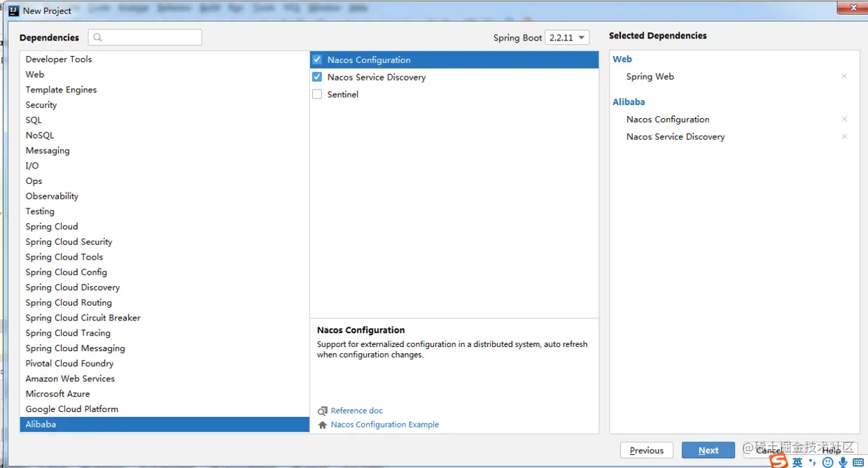Select the Amazon Web Services category

164,378
